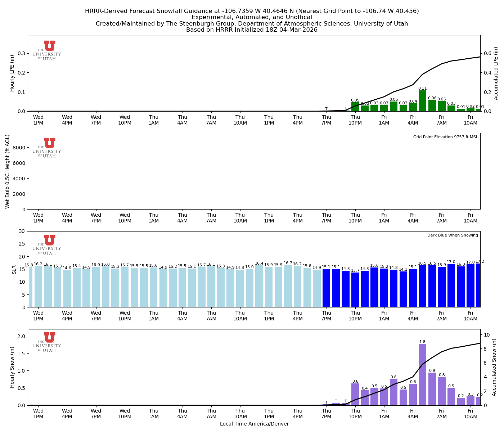Toggle the Grid Point Elevation annotation
Viewport: 504px width, 432px height.
click(x=445, y=137)
